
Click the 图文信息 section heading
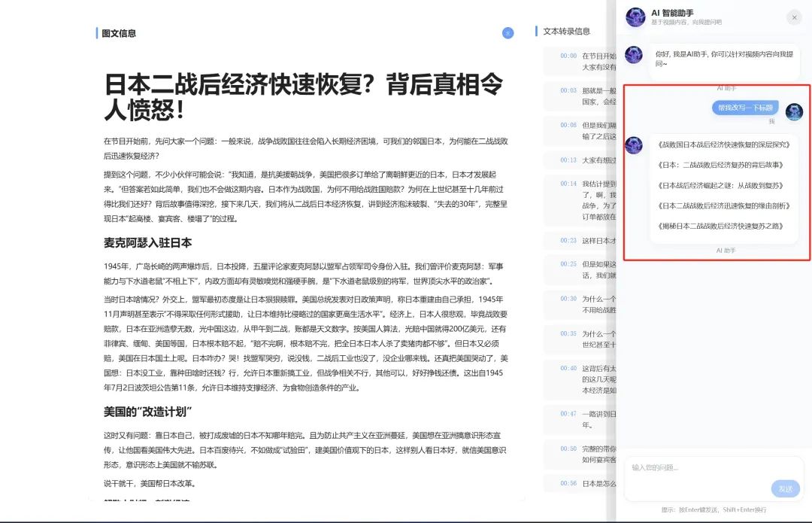point(119,33)
